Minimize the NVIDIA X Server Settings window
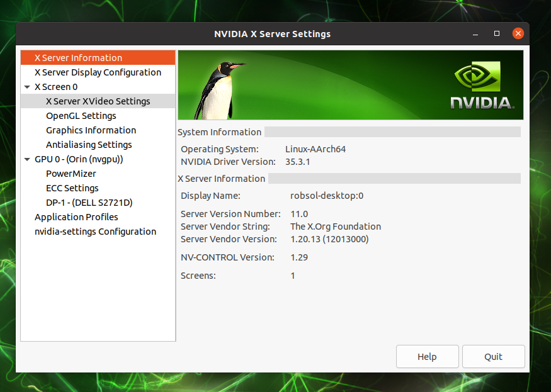This screenshot has width=551, height=392. 475,33
